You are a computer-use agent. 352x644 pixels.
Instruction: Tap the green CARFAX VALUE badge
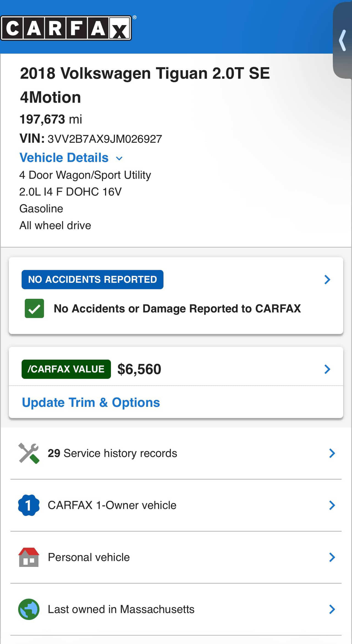(66, 369)
